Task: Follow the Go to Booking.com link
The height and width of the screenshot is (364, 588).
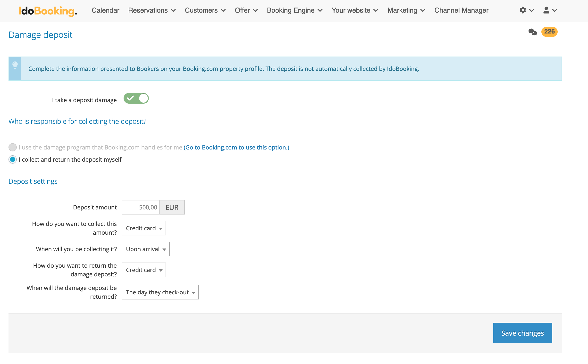Action: coord(236,147)
